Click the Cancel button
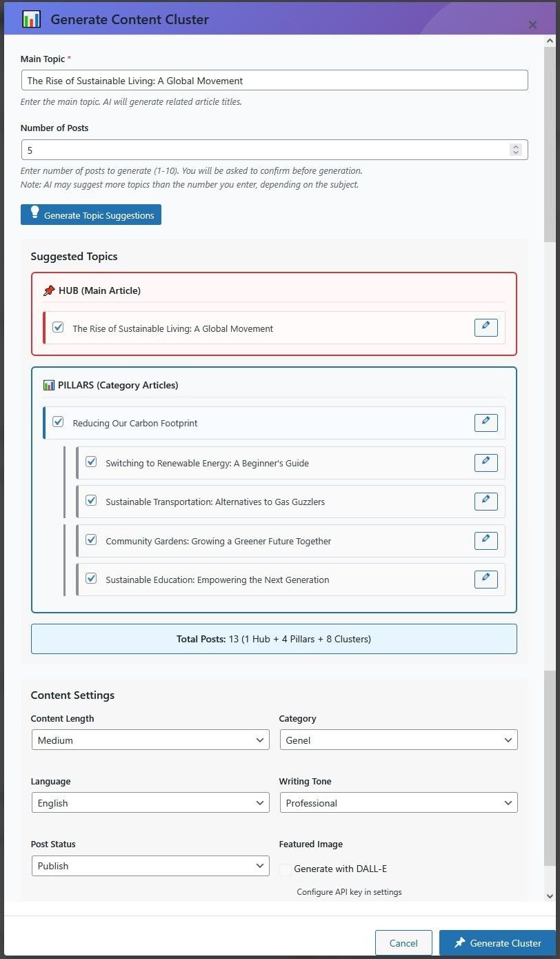560x959 pixels. (x=403, y=943)
